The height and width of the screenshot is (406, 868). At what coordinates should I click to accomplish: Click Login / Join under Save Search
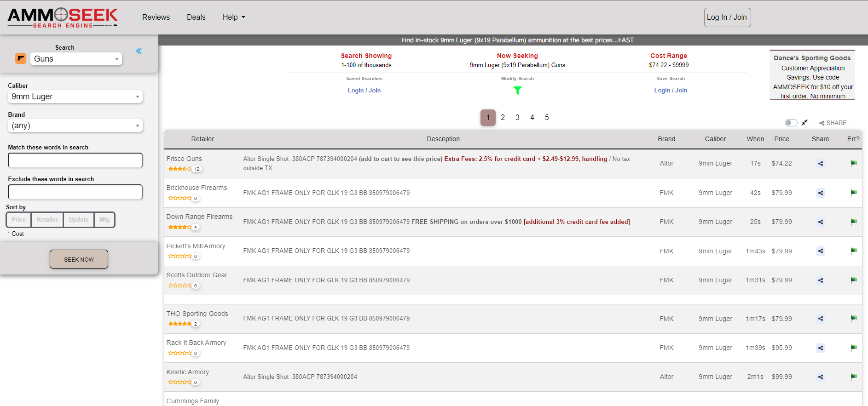coord(671,91)
